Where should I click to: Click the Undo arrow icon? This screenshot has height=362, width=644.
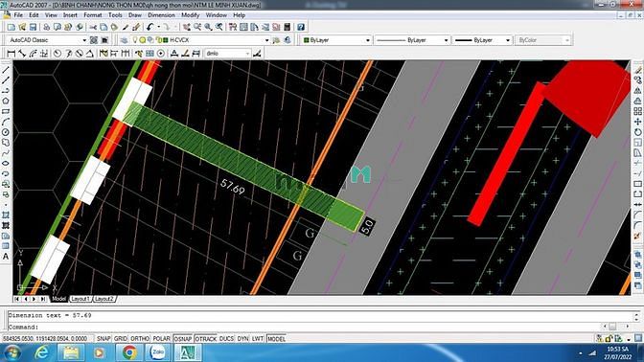pyautogui.click(x=149, y=27)
